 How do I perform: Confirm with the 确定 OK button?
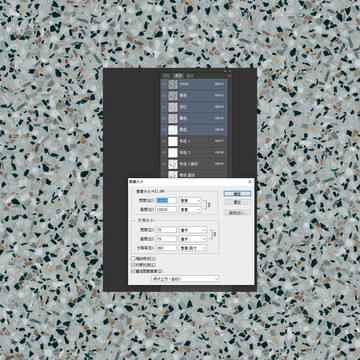[237, 194]
